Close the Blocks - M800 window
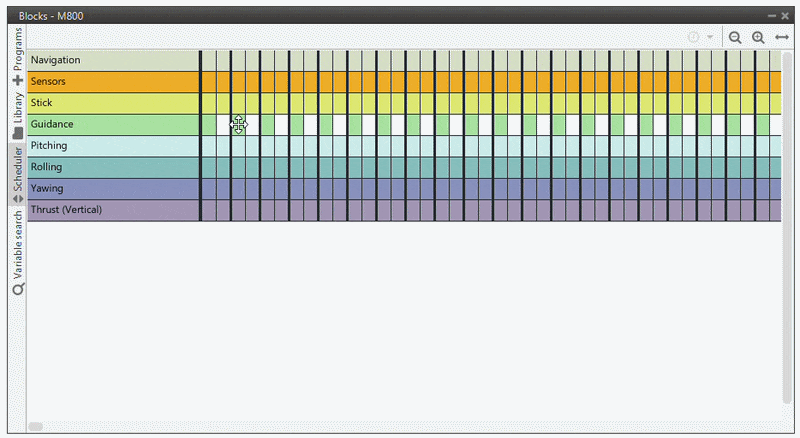The width and height of the screenshot is (800, 438). tap(785, 16)
